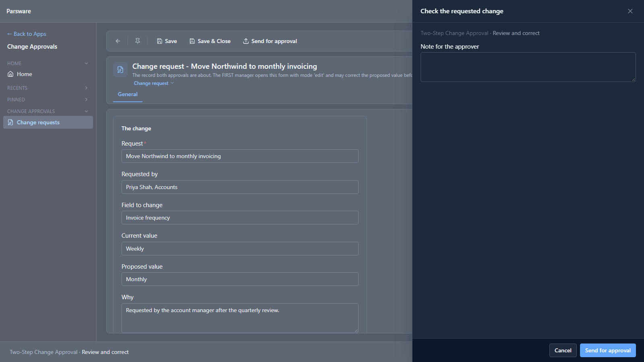Open Change requests in the sidebar
The width and height of the screenshot is (644, 362).
(x=48, y=122)
